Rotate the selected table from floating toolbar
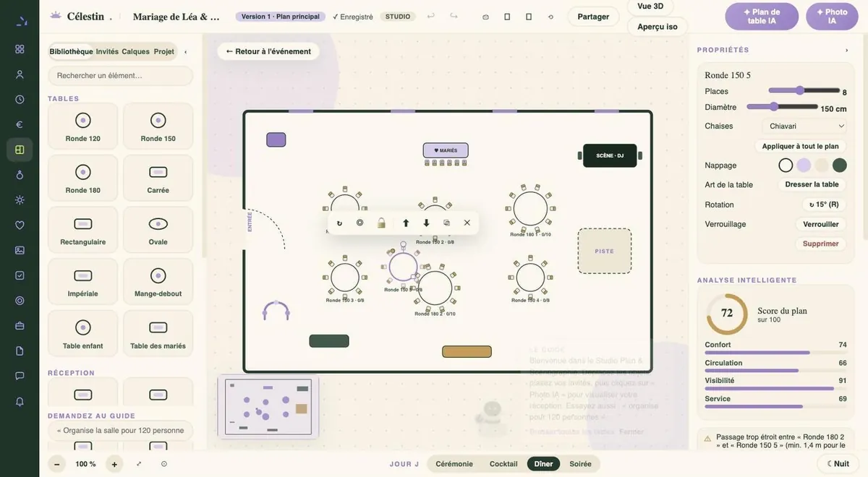The height and width of the screenshot is (477, 868). pos(339,223)
